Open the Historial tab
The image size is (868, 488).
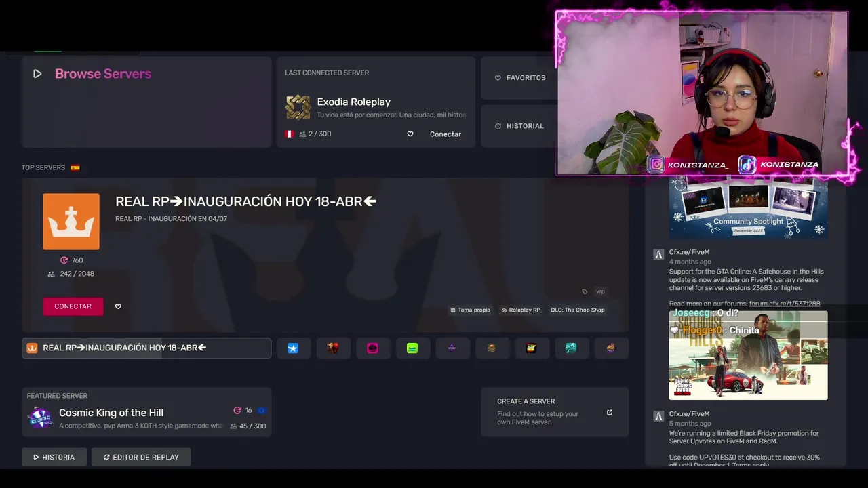(x=519, y=126)
